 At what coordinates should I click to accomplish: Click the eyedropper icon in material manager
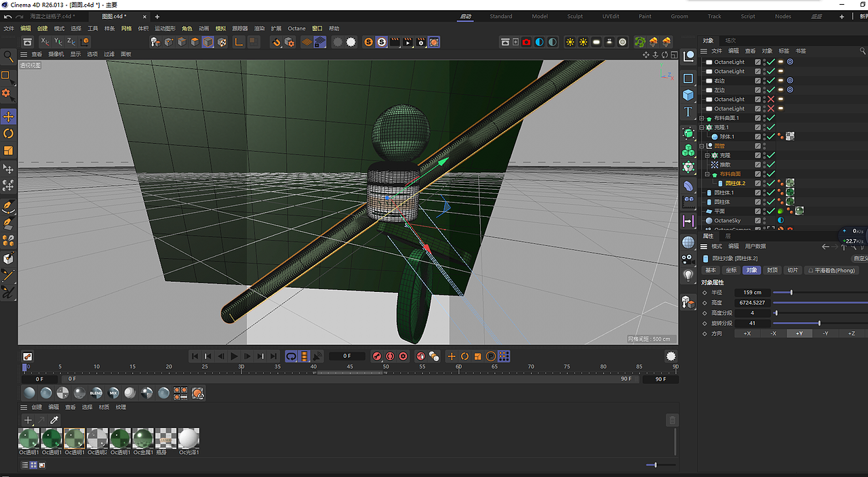click(x=54, y=420)
